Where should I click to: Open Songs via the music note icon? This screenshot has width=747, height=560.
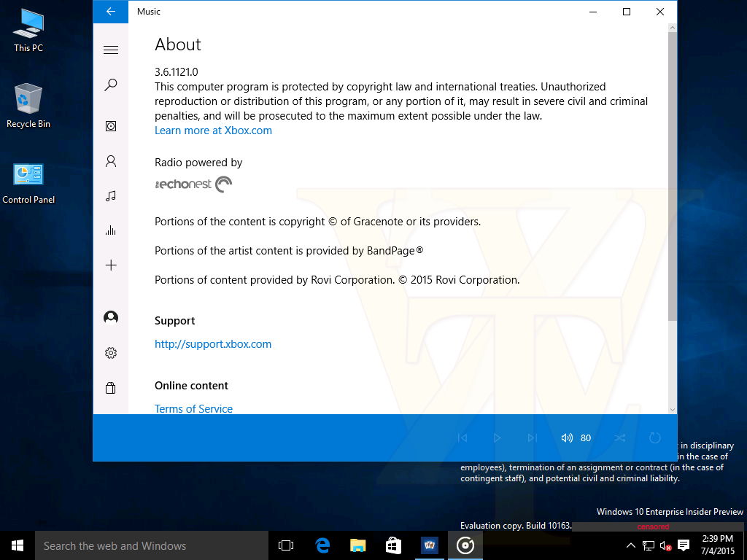point(111,195)
